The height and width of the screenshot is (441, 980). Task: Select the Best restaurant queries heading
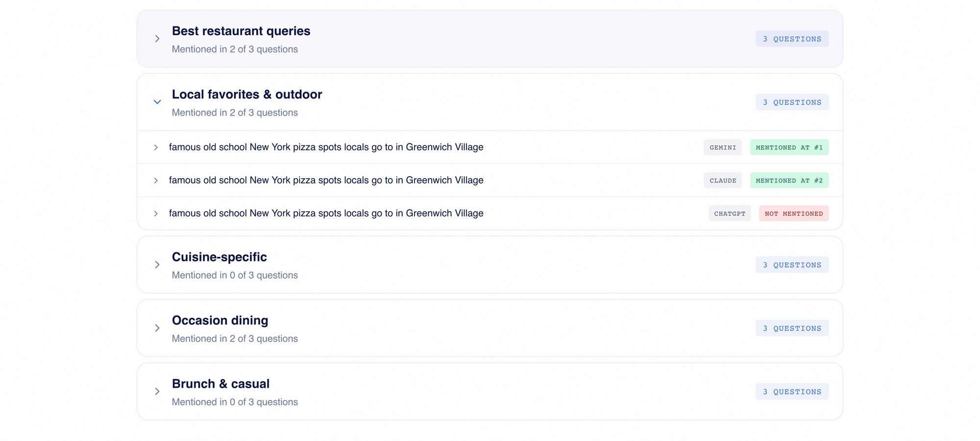[241, 31]
